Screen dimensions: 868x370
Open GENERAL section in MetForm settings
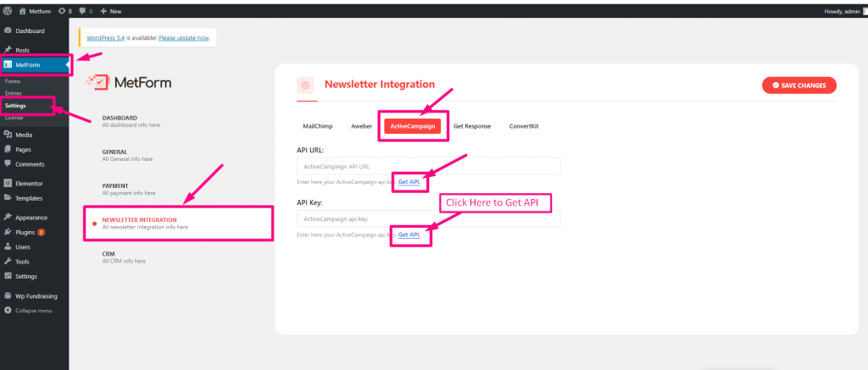(127, 155)
